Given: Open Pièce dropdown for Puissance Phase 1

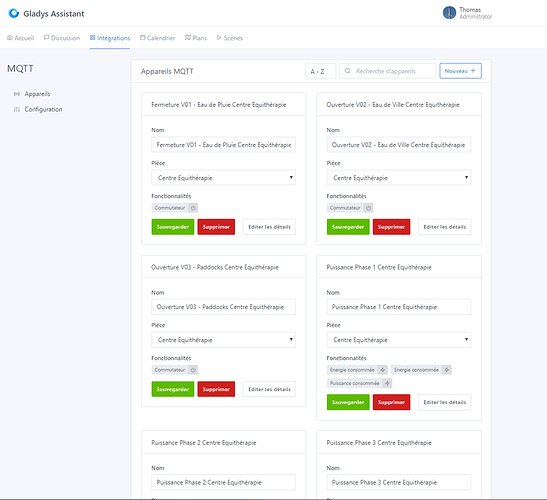Looking at the screenshot, I should (x=399, y=339).
